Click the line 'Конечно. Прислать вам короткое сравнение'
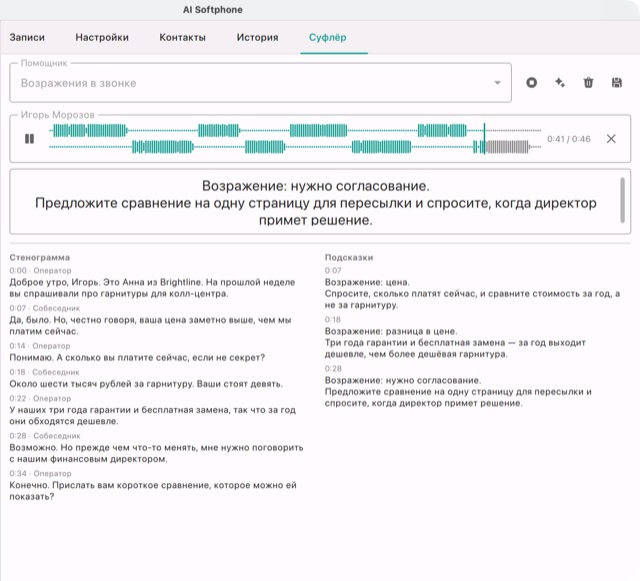This screenshot has width=640, height=581. click(153, 491)
